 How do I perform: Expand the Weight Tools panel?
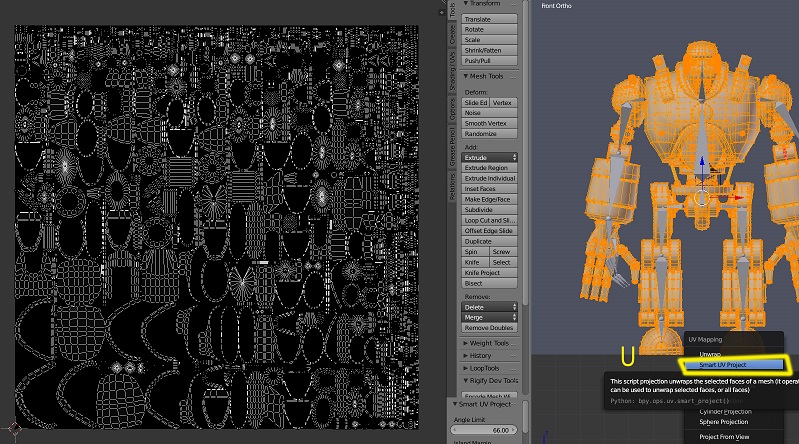(489, 343)
